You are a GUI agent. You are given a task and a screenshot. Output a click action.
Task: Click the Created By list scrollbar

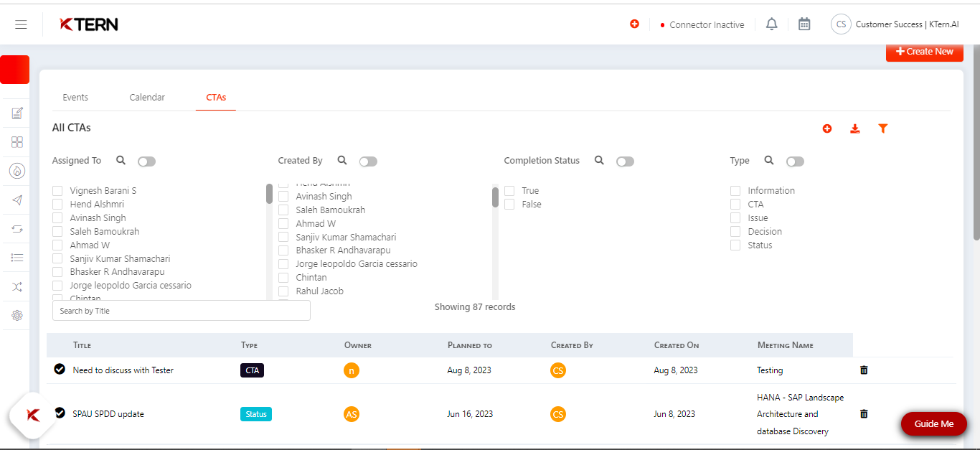click(x=495, y=197)
